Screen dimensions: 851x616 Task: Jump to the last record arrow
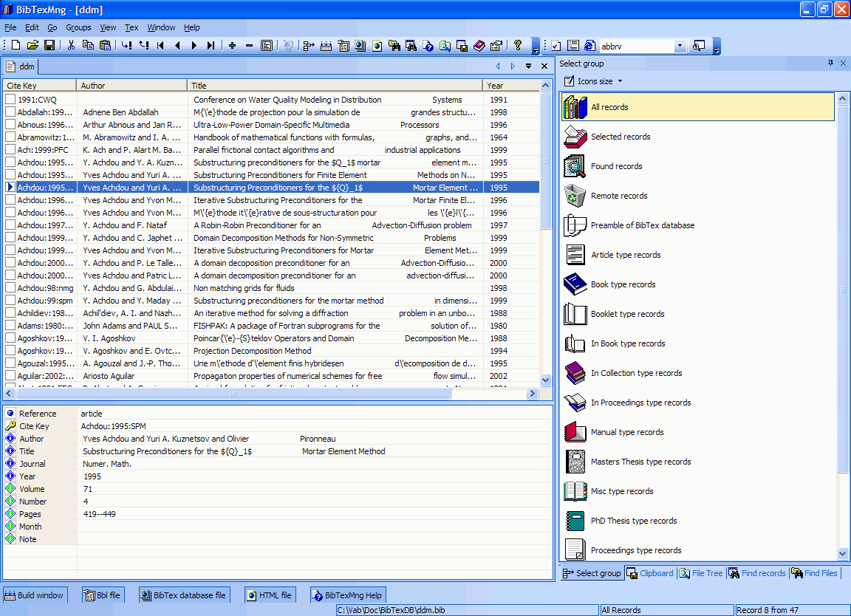[x=211, y=46]
